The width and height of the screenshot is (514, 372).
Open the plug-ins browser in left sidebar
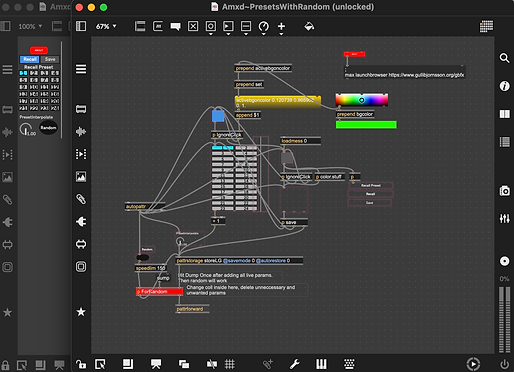tap(81, 222)
